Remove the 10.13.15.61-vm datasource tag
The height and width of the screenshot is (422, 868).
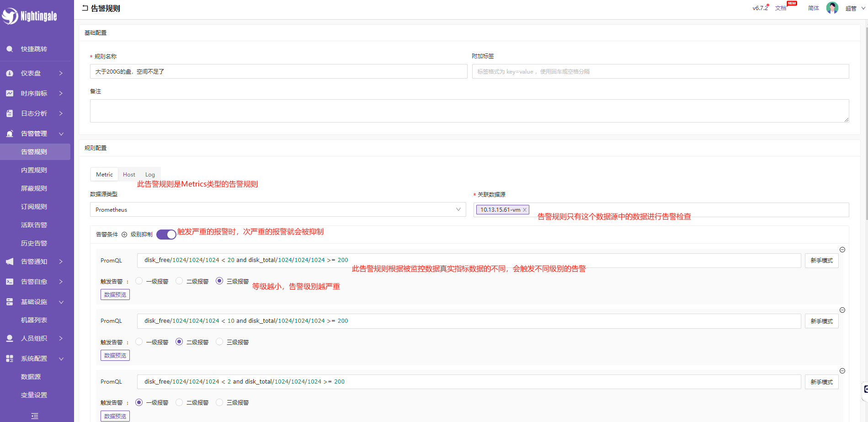525,210
